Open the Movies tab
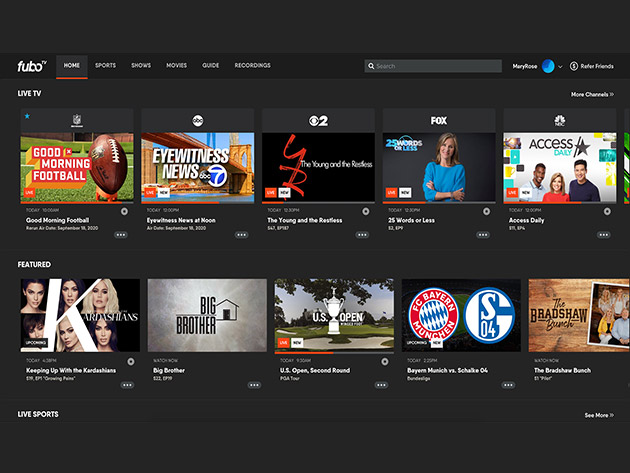Viewport: 630px width, 473px height. [177, 66]
